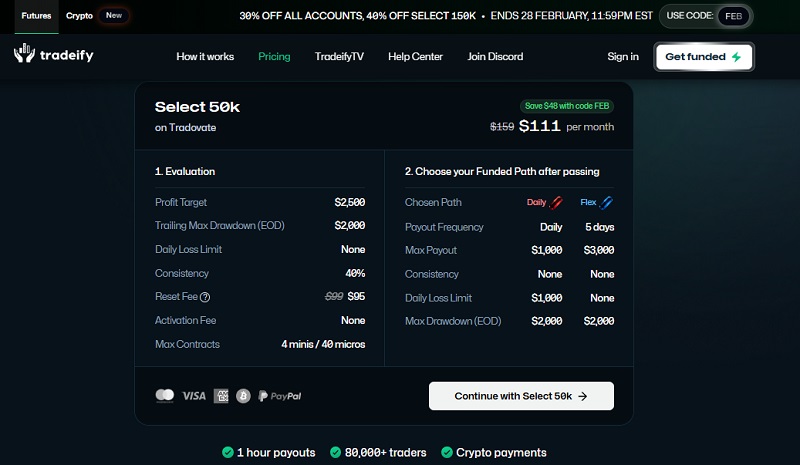Open the How it works page
The image size is (800, 465).
[205, 57]
